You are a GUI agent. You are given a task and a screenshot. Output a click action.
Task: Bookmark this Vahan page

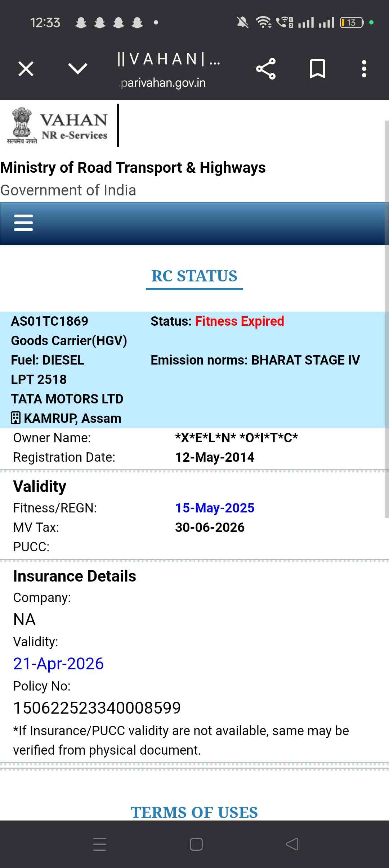tap(317, 69)
